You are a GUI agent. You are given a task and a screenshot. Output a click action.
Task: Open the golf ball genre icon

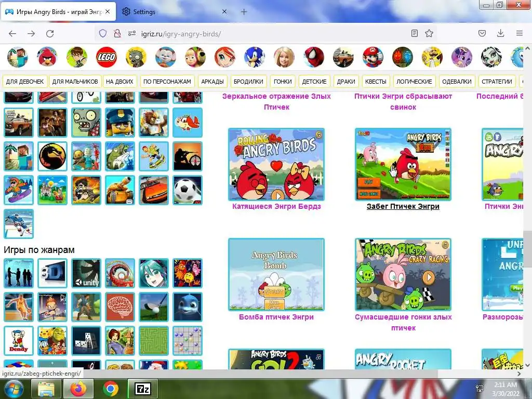pyautogui.click(x=154, y=307)
